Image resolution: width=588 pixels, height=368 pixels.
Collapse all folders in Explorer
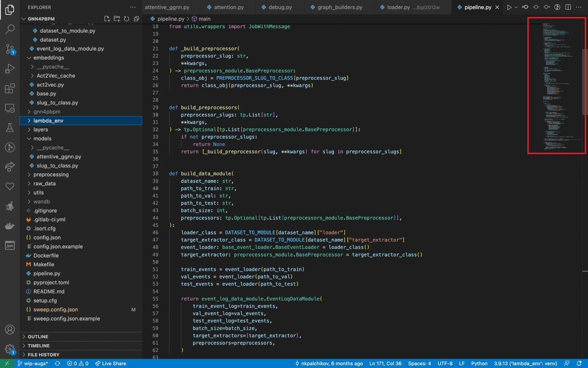(136, 19)
